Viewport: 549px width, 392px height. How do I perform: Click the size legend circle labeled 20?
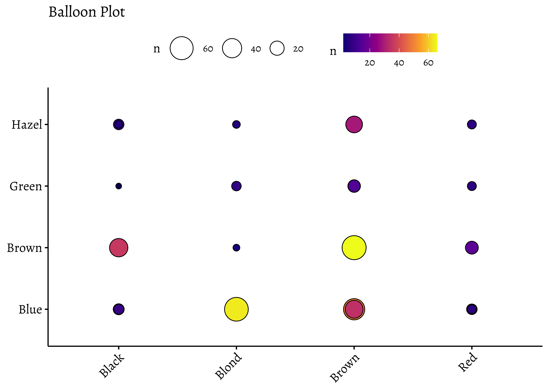277,48
